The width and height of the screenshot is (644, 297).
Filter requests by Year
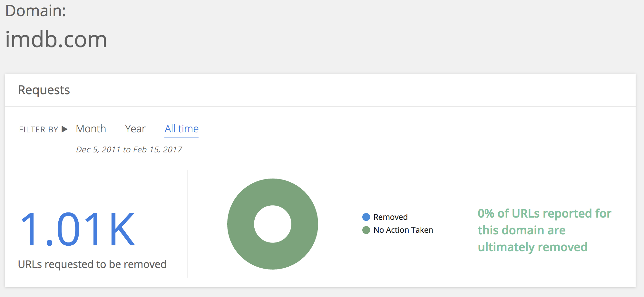[x=135, y=129]
